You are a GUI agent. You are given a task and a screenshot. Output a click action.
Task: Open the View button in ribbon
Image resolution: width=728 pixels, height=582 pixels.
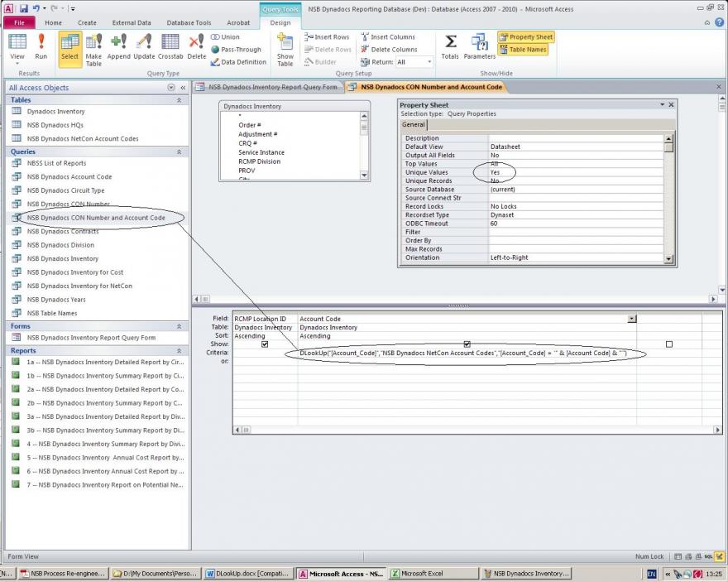17,48
